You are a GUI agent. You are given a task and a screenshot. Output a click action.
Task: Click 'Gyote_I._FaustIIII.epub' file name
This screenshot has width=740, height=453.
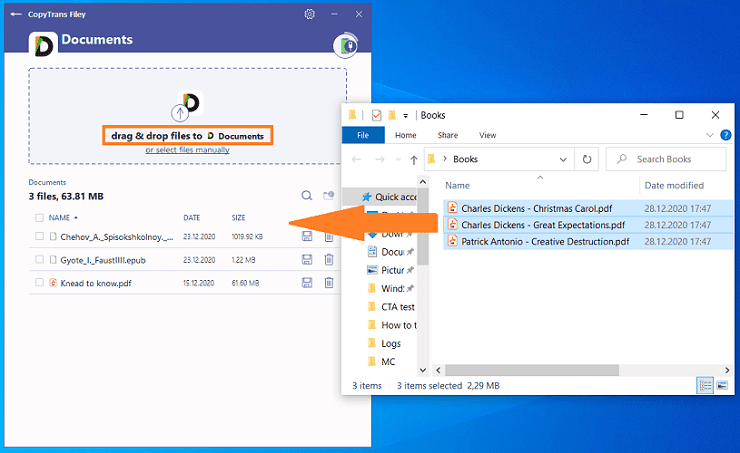[103, 260]
